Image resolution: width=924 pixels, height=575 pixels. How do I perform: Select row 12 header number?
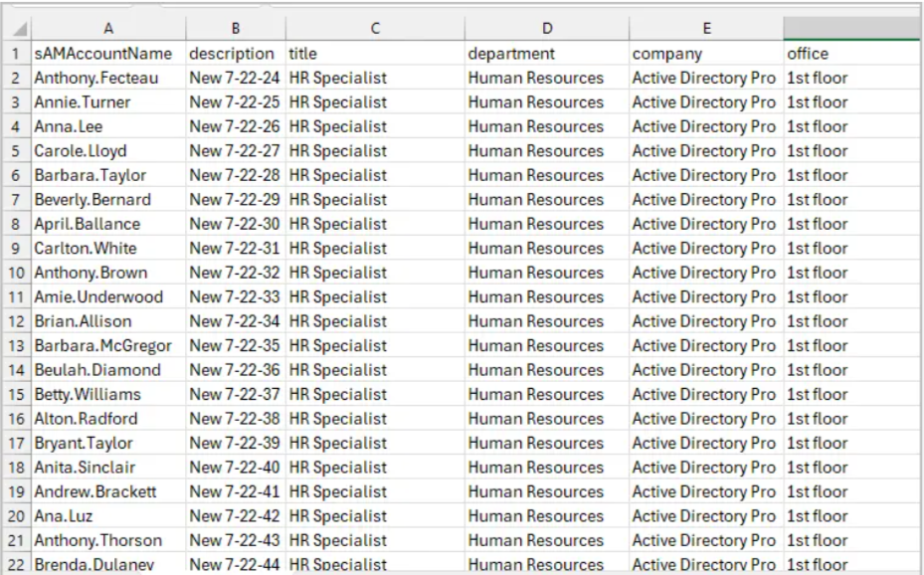pos(16,321)
